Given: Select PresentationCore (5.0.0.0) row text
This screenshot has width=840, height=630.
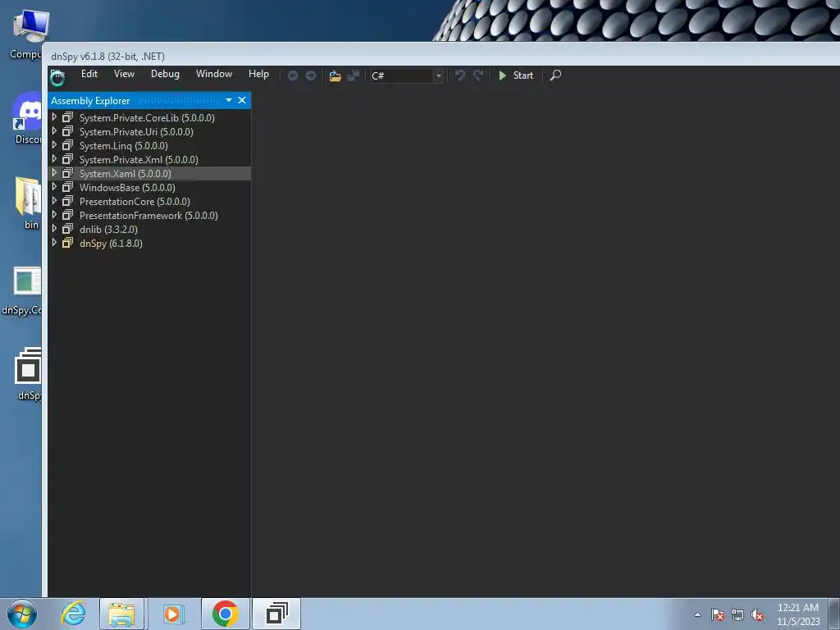Looking at the screenshot, I should [135, 202].
